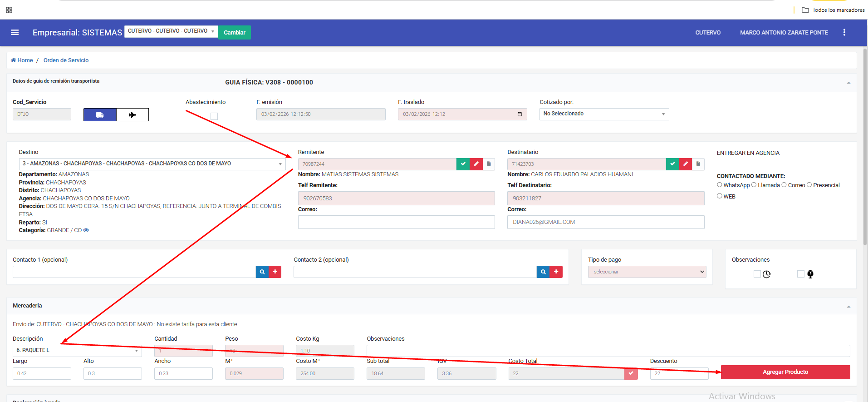868x402 pixels.
Task: Show categoría details with eye icon
Action: pyautogui.click(x=86, y=230)
